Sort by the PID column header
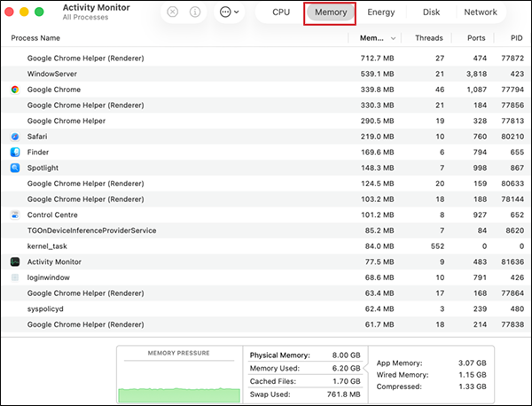Viewport: 532px width, 406px height. click(516, 38)
